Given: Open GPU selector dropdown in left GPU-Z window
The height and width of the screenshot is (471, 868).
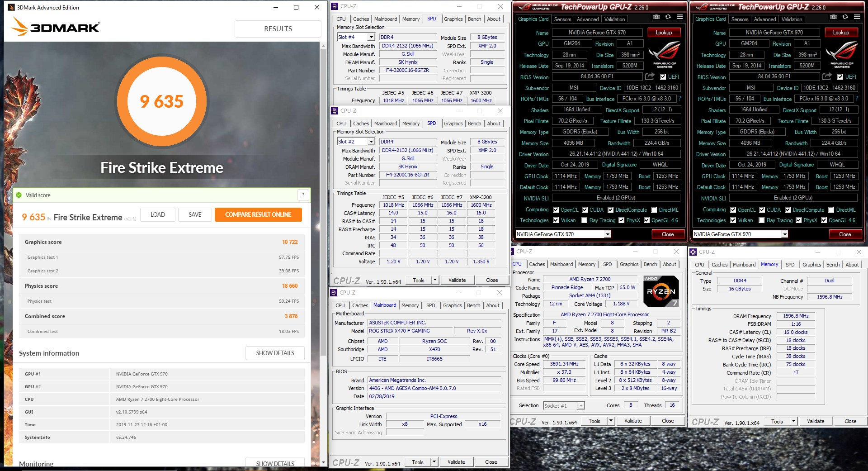Looking at the screenshot, I should pyautogui.click(x=607, y=234).
